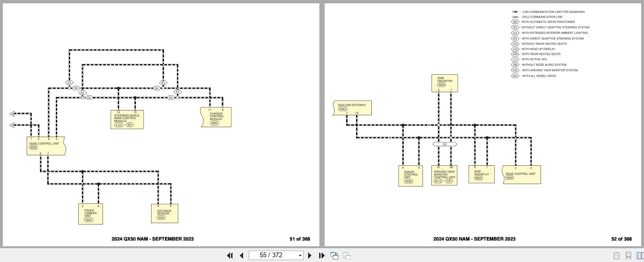Switch to single page view
This screenshot has height=262, width=644.
[616, 256]
